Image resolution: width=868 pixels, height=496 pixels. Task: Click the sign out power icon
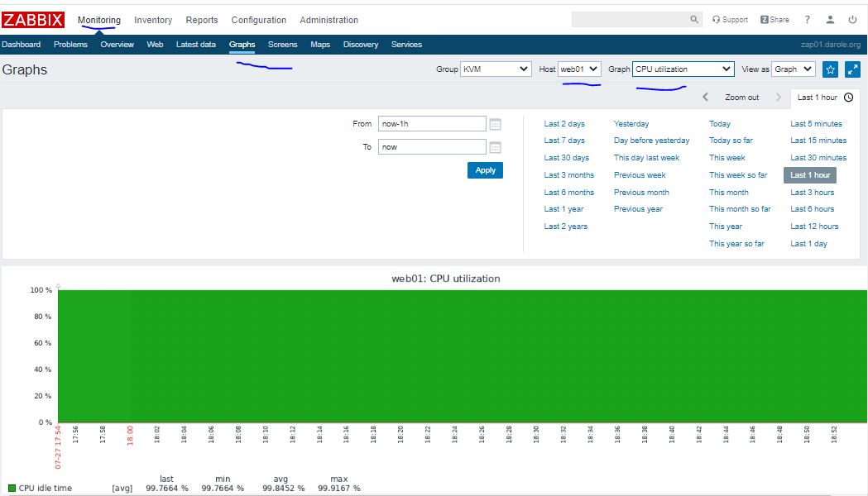point(852,19)
